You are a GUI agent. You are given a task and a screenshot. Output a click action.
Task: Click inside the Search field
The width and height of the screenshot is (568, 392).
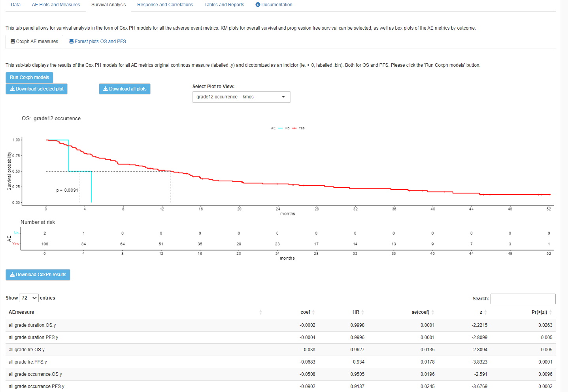pyautogui.click(x=523, y=299)
